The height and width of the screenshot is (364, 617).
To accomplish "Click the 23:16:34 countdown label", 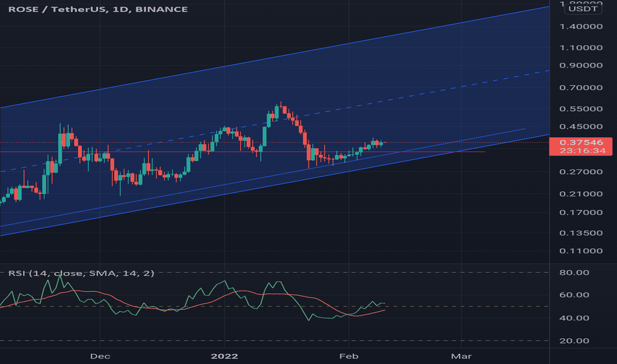I will pyautogui.click(x=583, y=151).
